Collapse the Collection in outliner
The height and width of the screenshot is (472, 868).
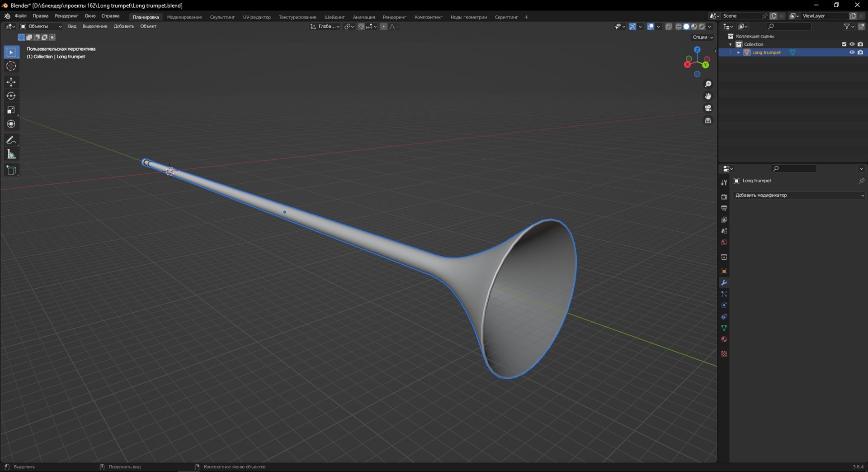[x=731, y=44]
